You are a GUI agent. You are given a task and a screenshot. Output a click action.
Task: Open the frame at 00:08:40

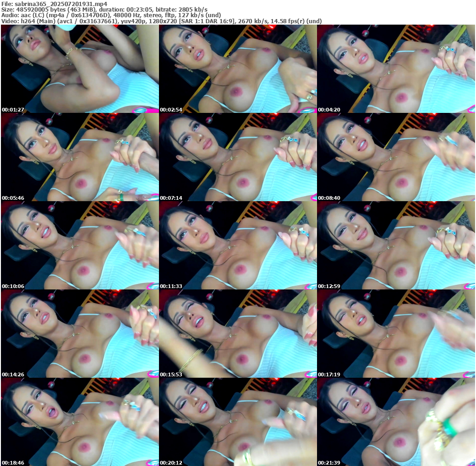(x=396, y=157)
